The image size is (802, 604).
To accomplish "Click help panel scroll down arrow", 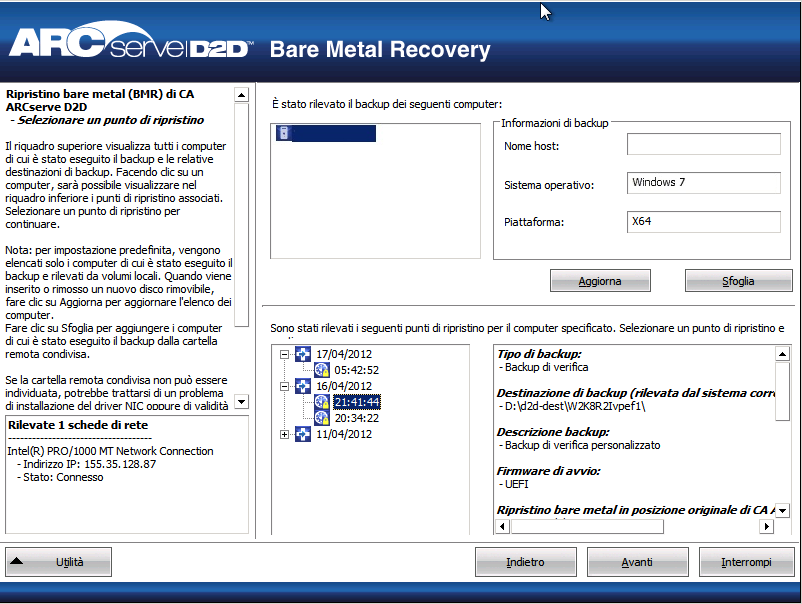I will [x=241, y=401].
